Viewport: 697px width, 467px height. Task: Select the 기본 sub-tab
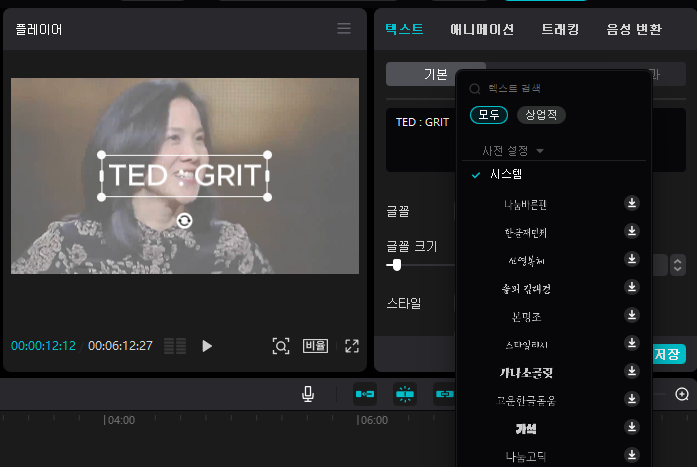tap(436, 74)
